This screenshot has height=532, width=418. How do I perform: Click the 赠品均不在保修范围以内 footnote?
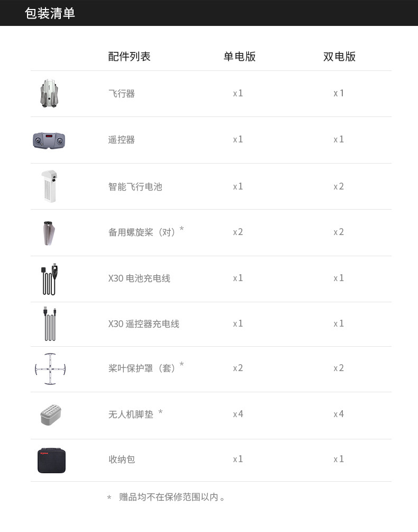click(x=172, y=497)
